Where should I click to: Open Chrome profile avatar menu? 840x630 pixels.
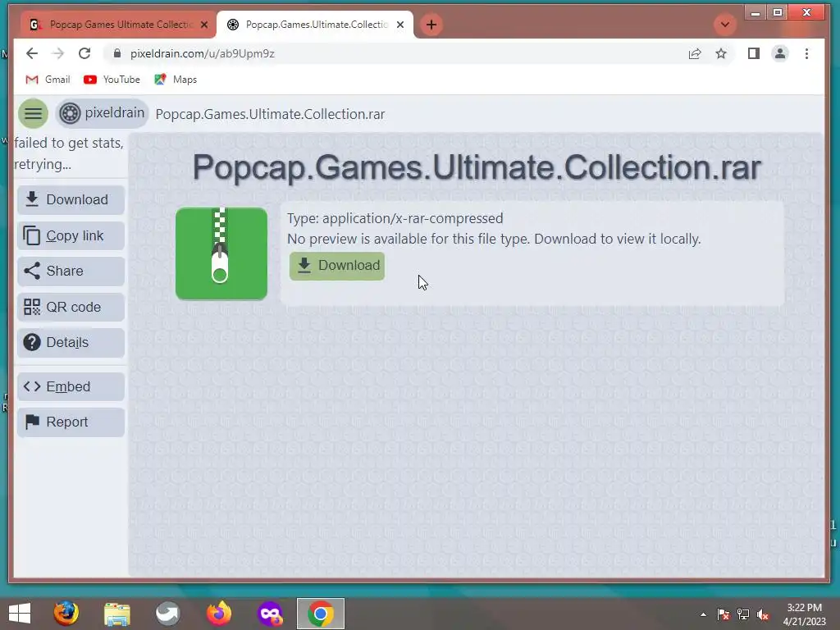coord(780,53)
